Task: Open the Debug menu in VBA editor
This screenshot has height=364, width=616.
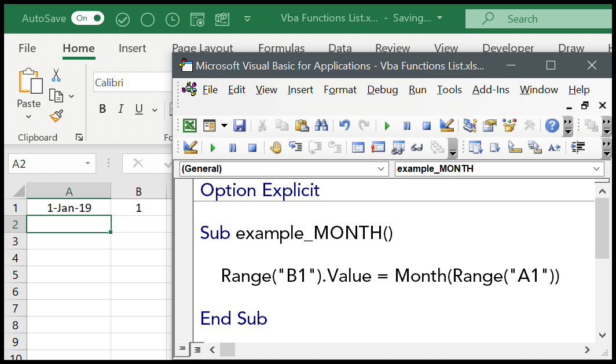Action: tap(382, 90)
